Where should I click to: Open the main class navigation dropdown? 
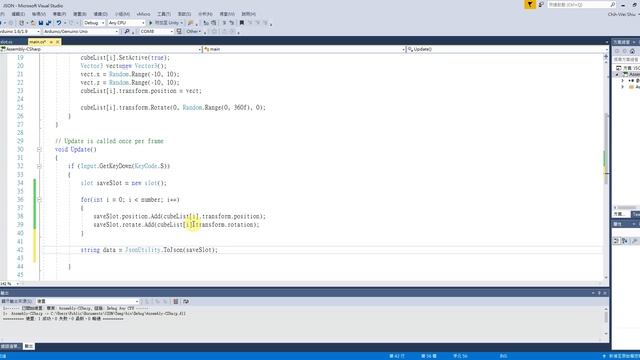tap(304, 49)
